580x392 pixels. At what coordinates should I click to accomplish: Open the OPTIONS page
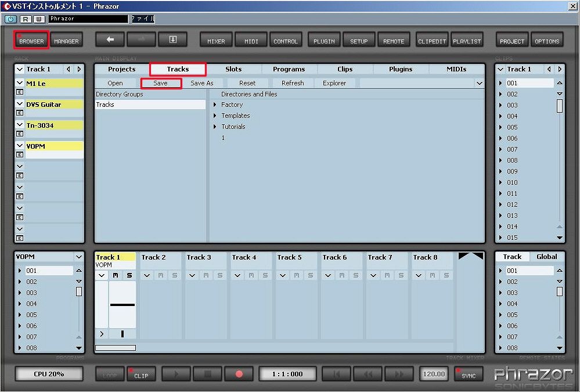(547, 40)
